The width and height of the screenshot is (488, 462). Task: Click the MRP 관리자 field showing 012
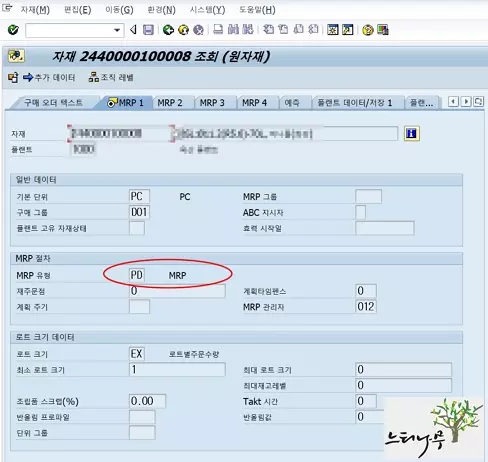(x=366, y=306)
